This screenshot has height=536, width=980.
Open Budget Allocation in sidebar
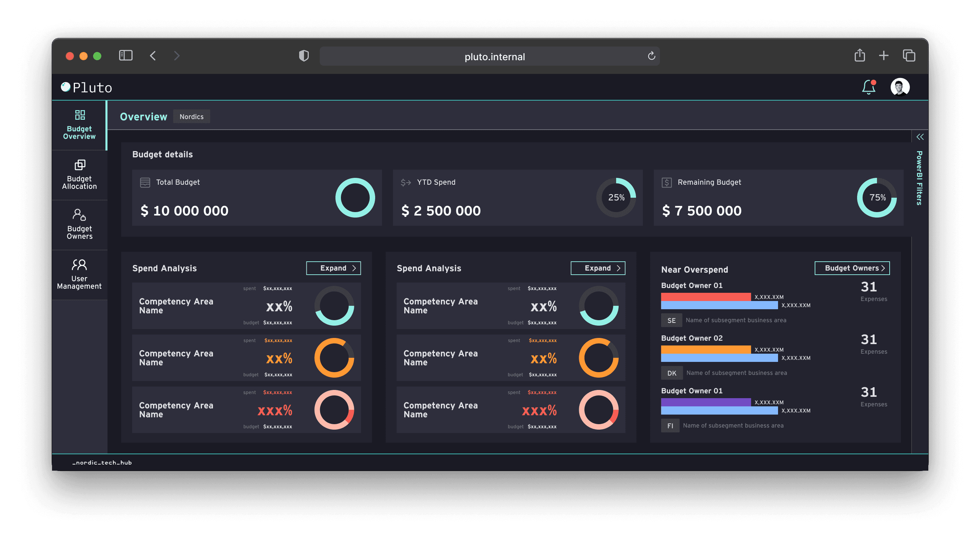(x=79, y=175)
